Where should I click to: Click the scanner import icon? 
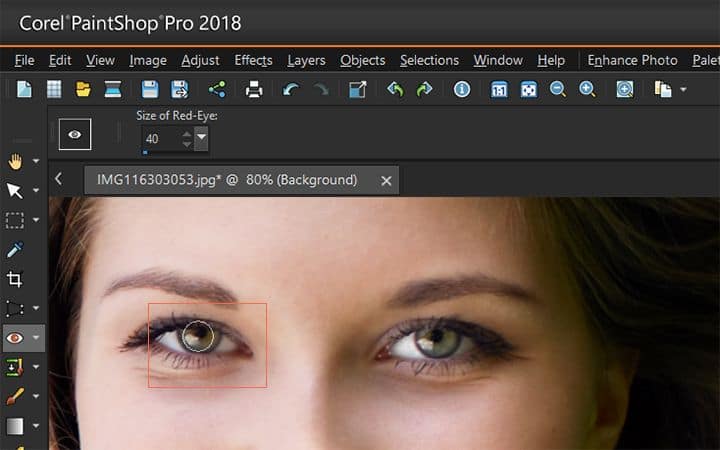pyautogui.click(x=113, y=89)
